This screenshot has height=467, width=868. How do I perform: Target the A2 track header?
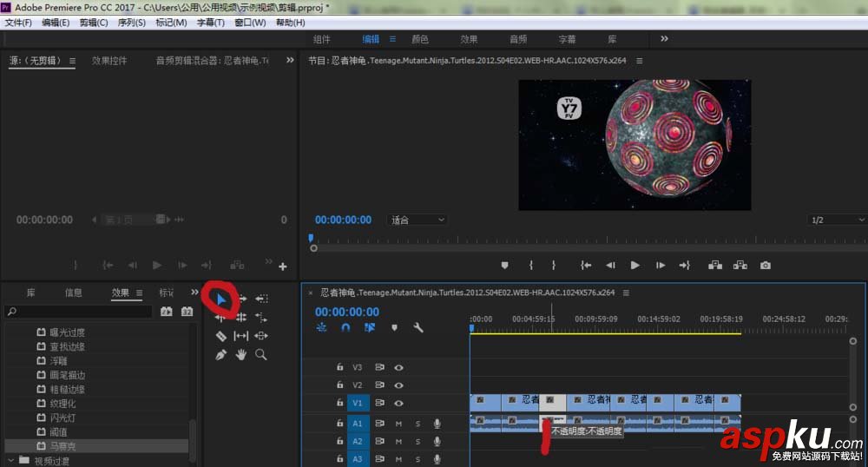[358, 442]
